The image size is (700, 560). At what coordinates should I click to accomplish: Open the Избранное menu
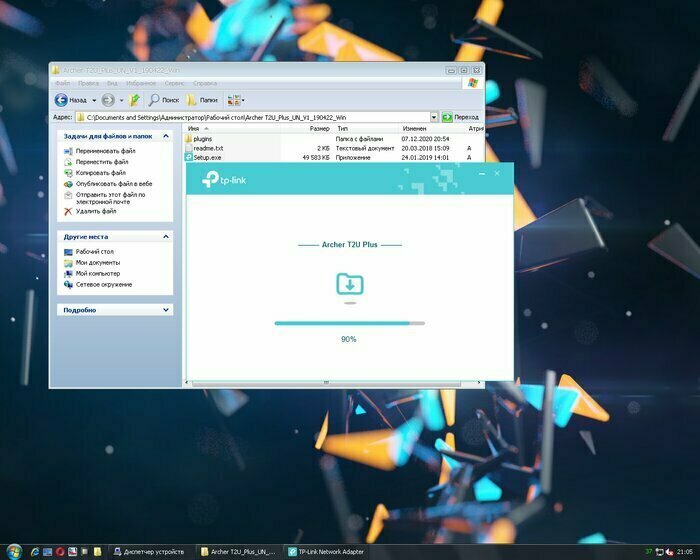[x=141, y=83]
